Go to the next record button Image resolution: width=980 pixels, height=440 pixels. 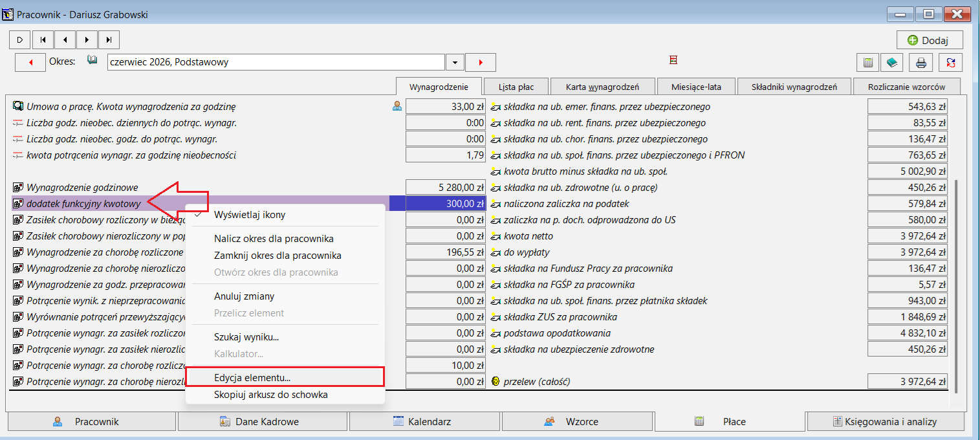pos(87,39)
